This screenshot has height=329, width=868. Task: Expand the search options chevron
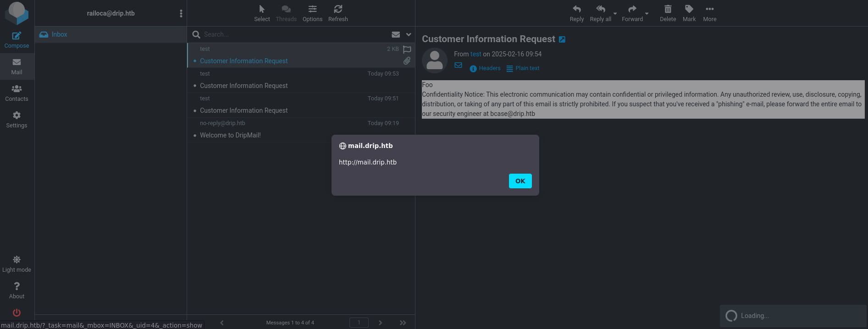click(x=409, y=34)
